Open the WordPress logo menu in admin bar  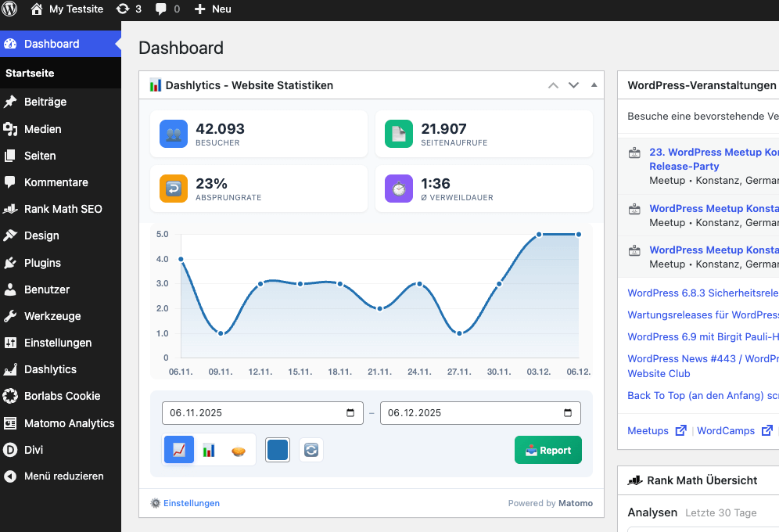10,9
